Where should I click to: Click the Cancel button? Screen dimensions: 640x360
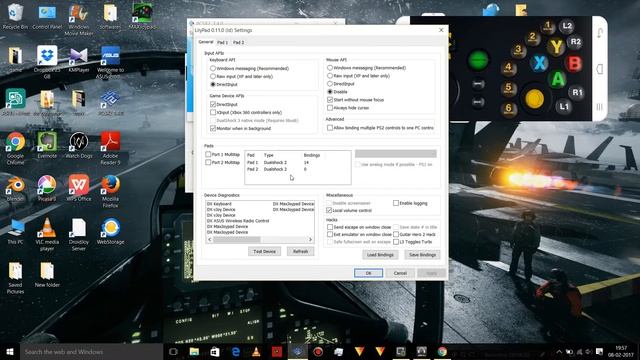(400, 273)
